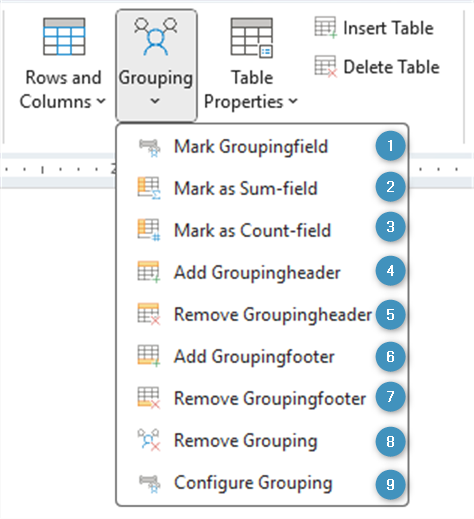Click the Remove Groupingfooter icon
The width and height of the screenshot is (474, 519).
(149, 398)
